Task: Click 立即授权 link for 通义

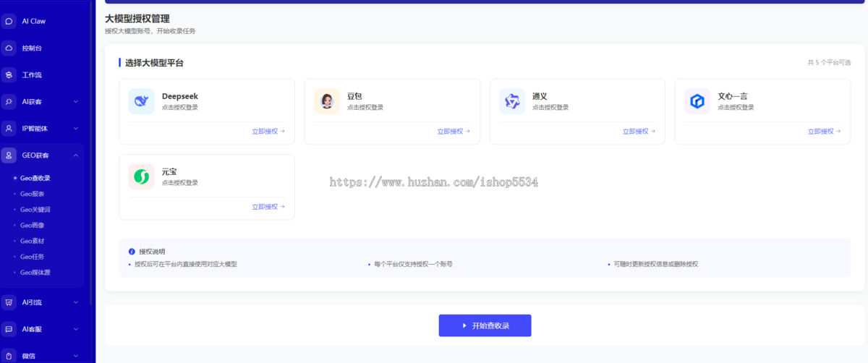Action: point(639,132)
